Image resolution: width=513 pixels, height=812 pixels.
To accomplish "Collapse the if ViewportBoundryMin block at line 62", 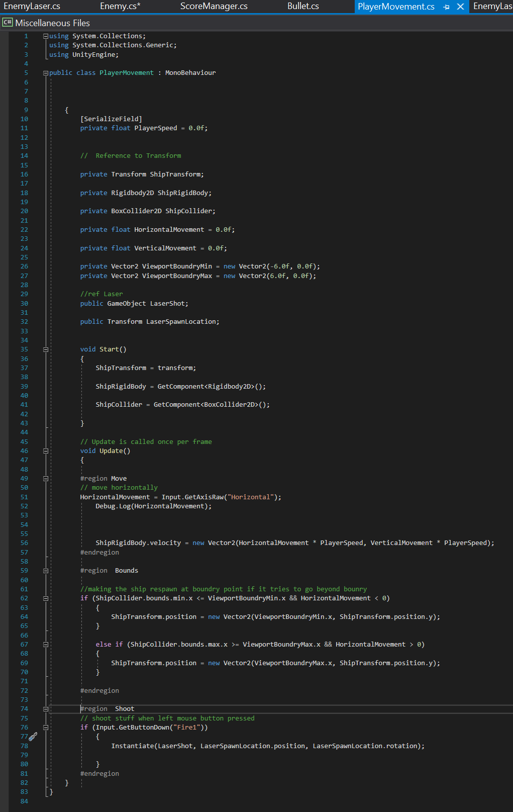I will pyautogui.click(x=46, y=598).
